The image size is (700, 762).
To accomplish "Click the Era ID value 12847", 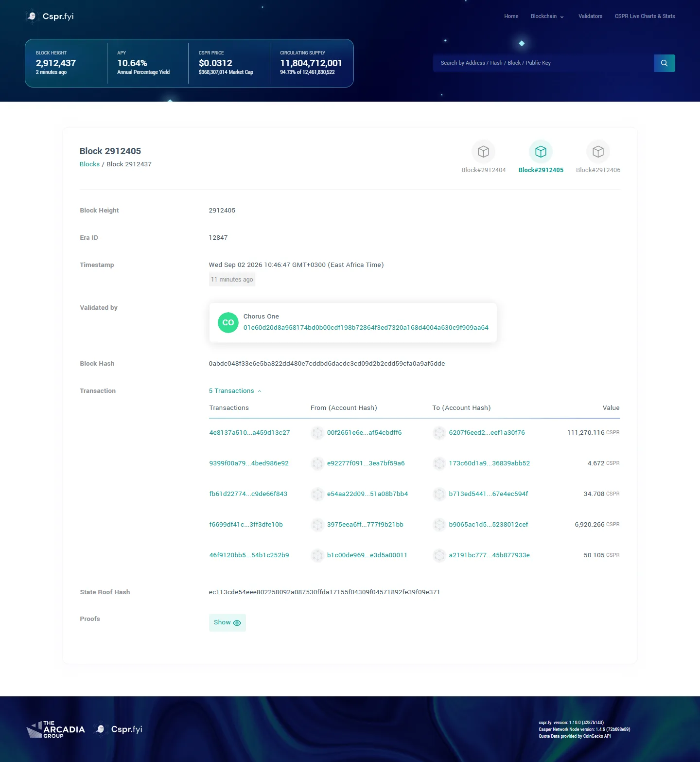I will coord(218,238).
